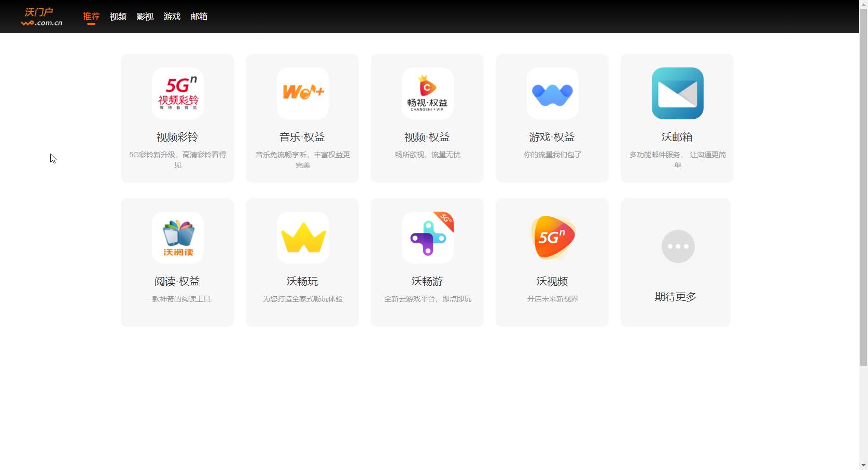This screenshot has width=868, height=470.
Task: Go to the 游戏 tab
Action: coord(172,17)
